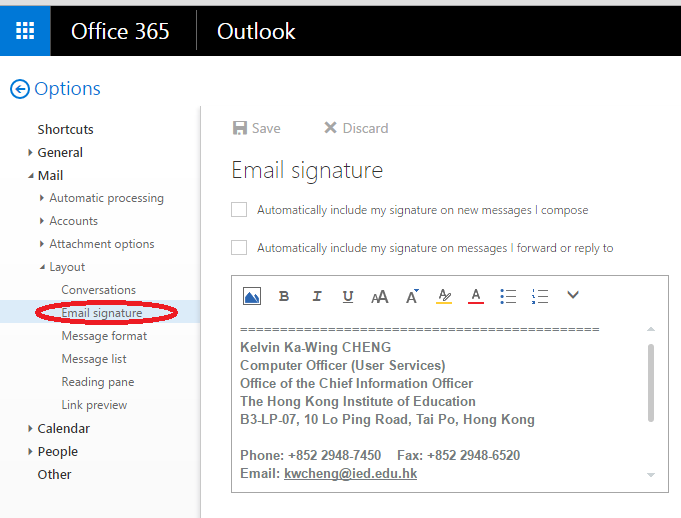
Task: Expand the Calendar section arrow
Action: (x=30, y=429)
